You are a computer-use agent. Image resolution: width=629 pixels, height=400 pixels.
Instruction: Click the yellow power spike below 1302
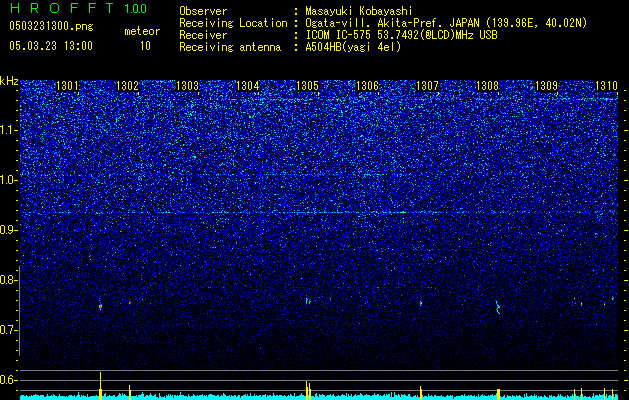[x=130, y=392]
